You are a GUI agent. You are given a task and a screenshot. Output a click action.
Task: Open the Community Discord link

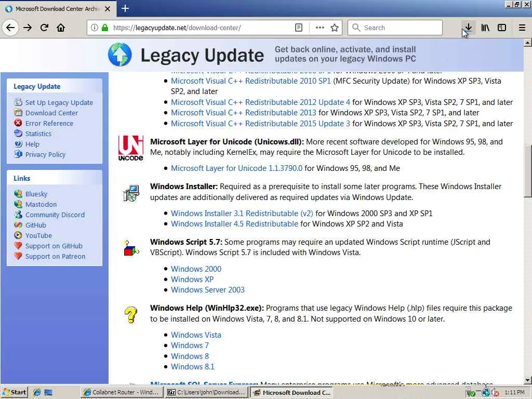coord(55,215)
